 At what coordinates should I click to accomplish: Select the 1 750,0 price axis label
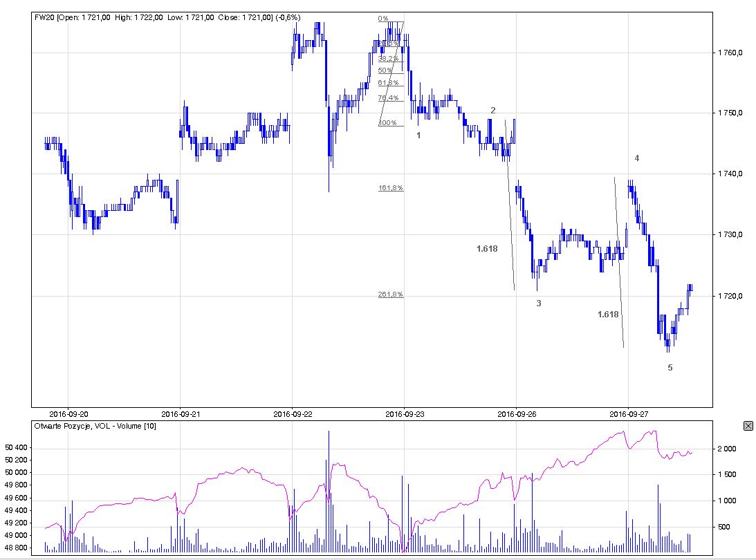730,113
